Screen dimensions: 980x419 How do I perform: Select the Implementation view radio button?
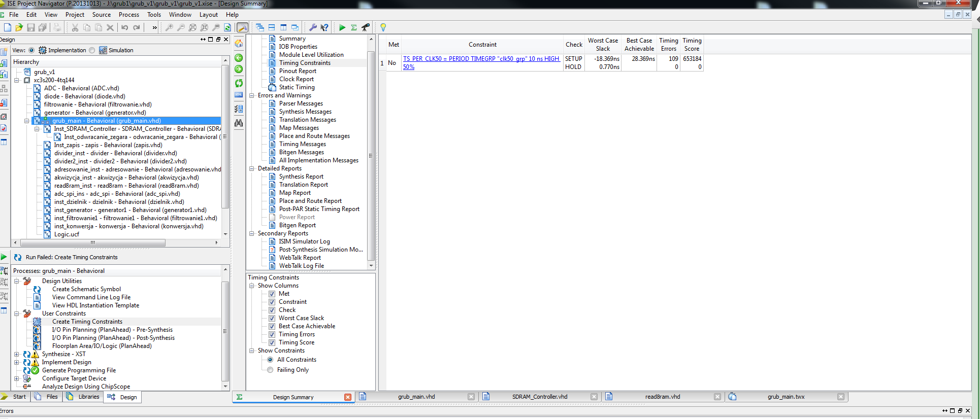pyautogui.click(x=31, y=50)
